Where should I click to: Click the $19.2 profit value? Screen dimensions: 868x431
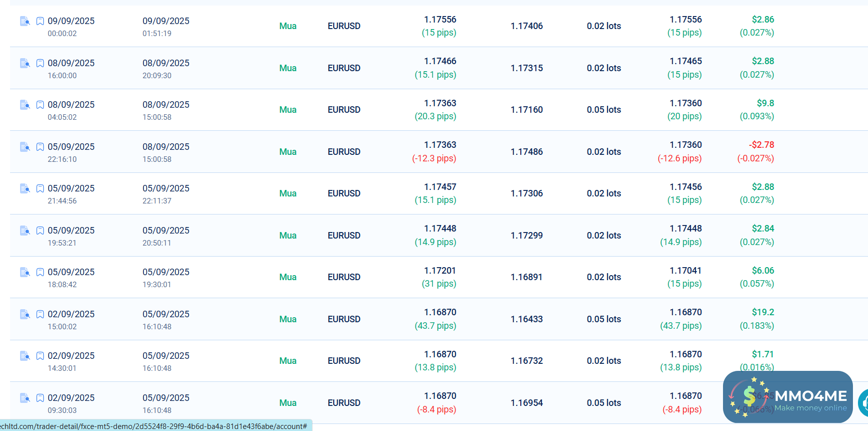763,312
